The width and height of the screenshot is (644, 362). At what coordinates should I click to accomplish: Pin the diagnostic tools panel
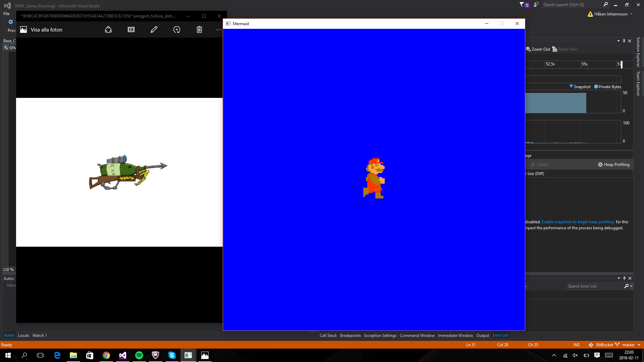(x=624, y=41)
